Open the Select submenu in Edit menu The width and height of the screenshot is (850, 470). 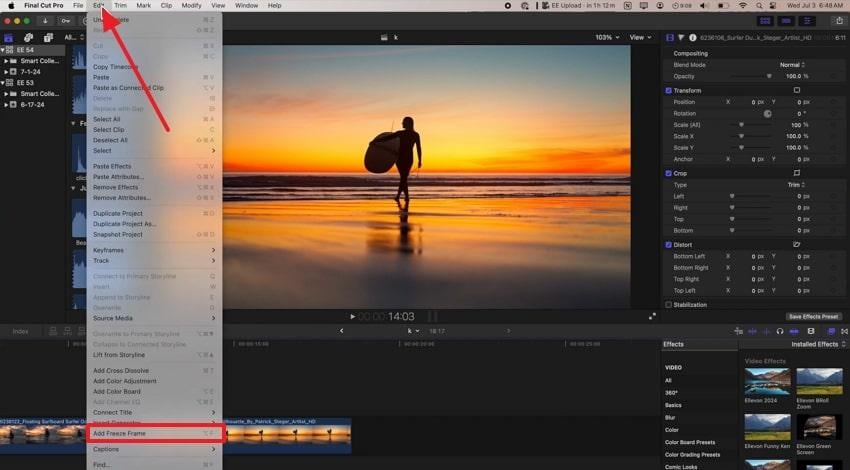click(x=154, y=151)
